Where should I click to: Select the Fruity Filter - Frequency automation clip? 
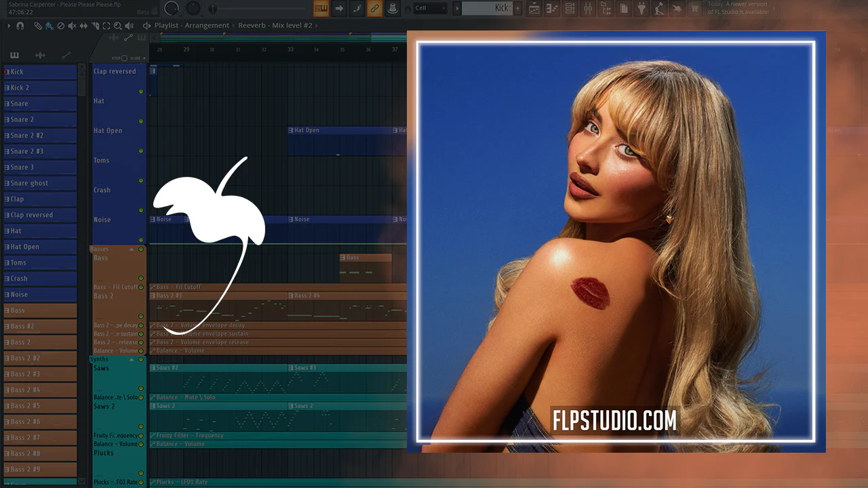coord(278,436)
